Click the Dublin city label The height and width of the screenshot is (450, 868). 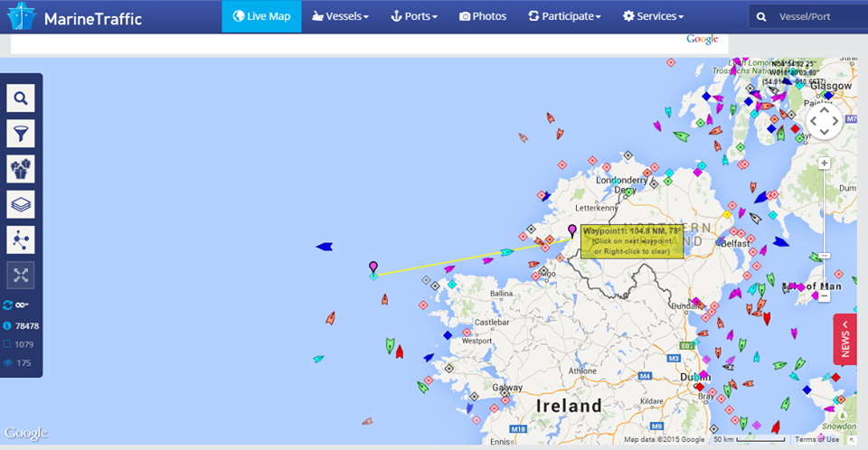(695, 377)
